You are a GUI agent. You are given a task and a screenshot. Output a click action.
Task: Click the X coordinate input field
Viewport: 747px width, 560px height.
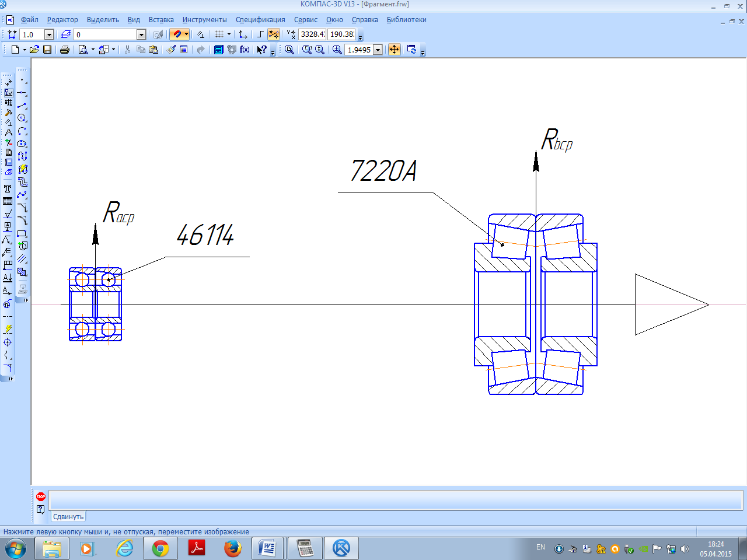click(312, 34)
